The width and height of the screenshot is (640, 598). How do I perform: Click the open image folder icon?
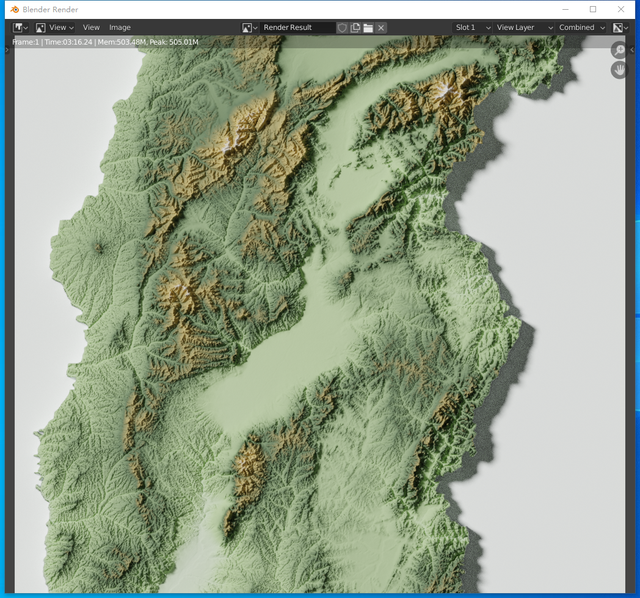click(368, 27)
